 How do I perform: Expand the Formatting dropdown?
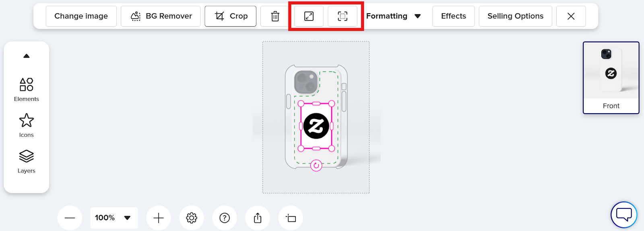[394, 16]
